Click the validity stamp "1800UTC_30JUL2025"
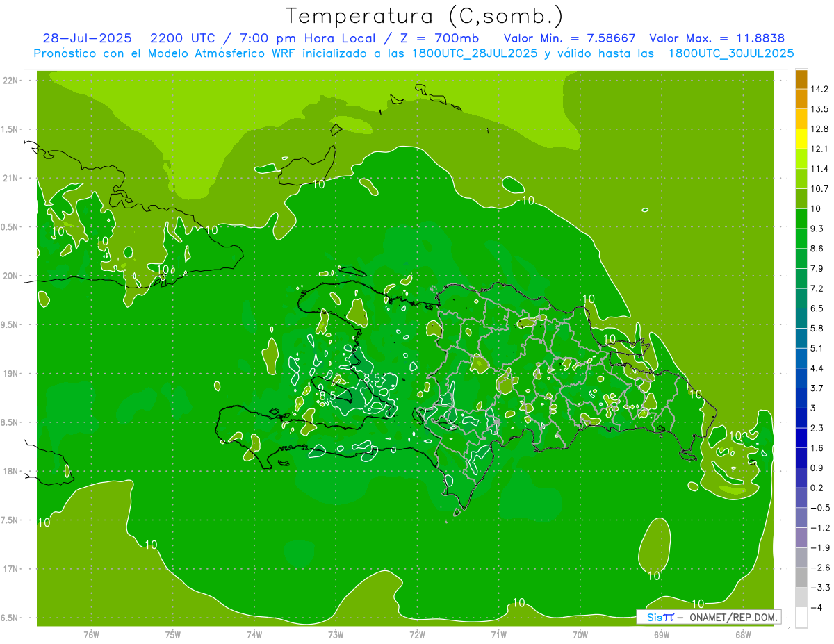This screenshot has width=834, height=644. (x=731, y=53)
